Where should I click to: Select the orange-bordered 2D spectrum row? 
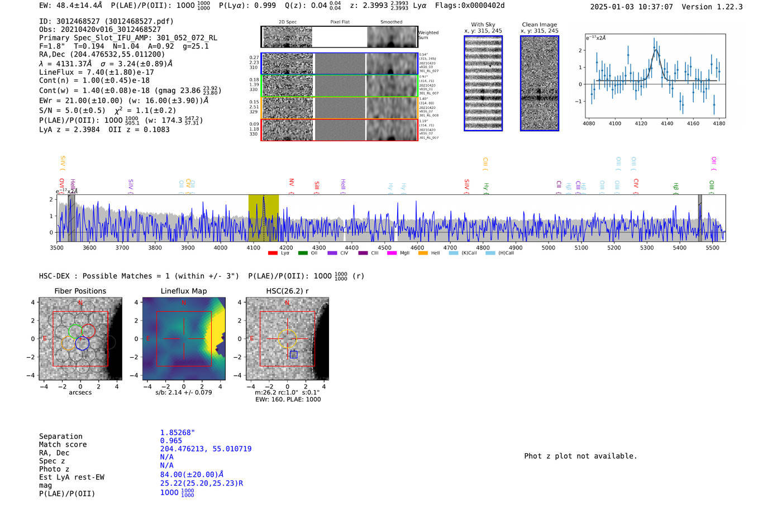pyautogui.click(x=339, y=108)
